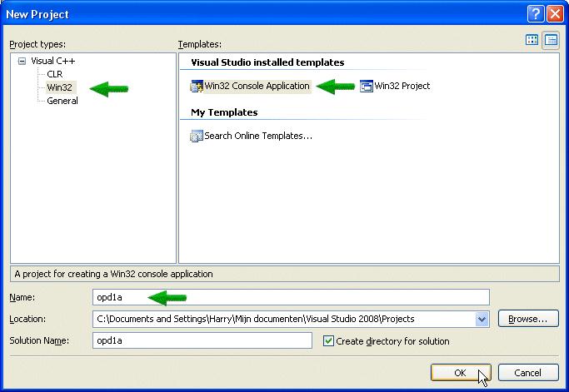The height and width of the screenshot is (392, 569).
Task: Switch templates to large icons view
Action: tap(532, 40)
